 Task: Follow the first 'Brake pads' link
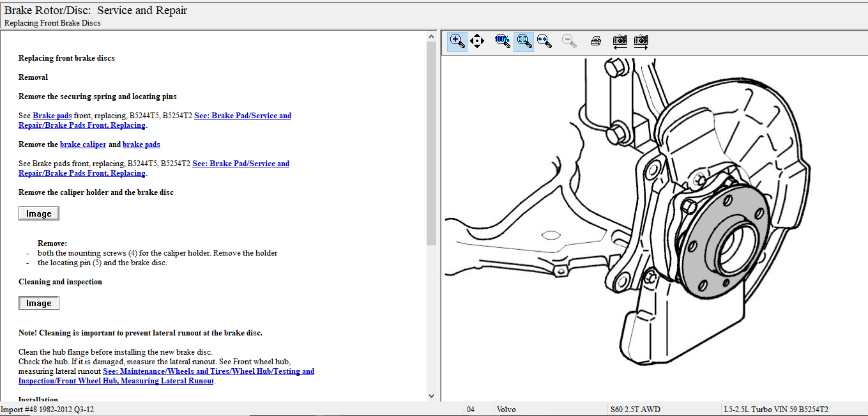(x=52, y=116)
